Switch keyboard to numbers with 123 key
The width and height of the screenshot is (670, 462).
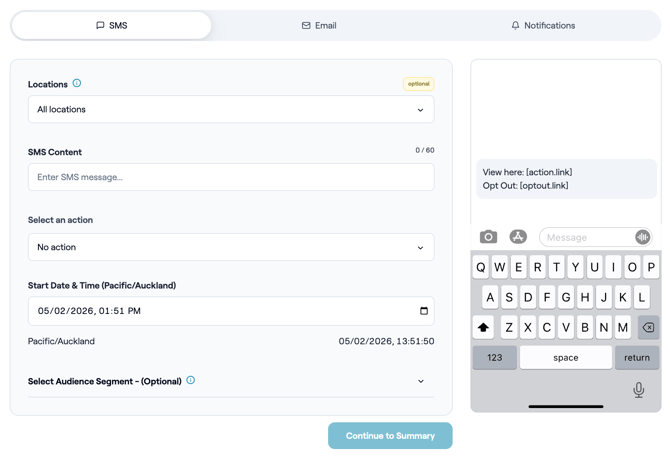(x=494, y=357)
